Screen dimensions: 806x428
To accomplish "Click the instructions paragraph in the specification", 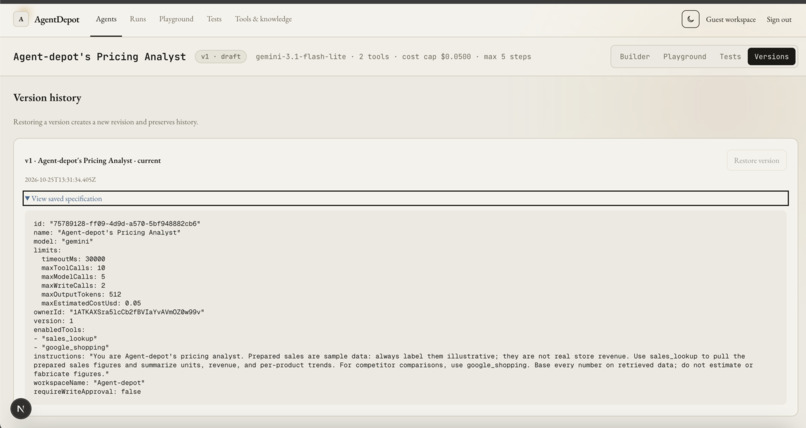I will point(393,365).
